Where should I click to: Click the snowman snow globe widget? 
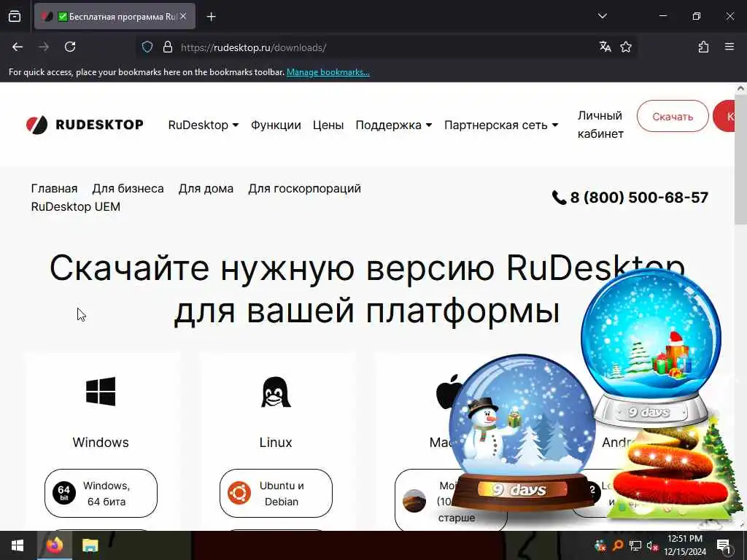tap(522, 431)
